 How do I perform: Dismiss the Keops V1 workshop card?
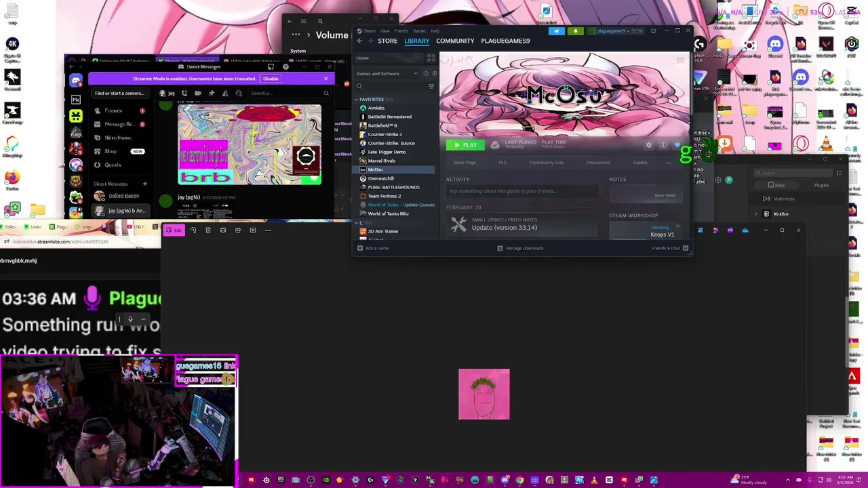[677, 226]
